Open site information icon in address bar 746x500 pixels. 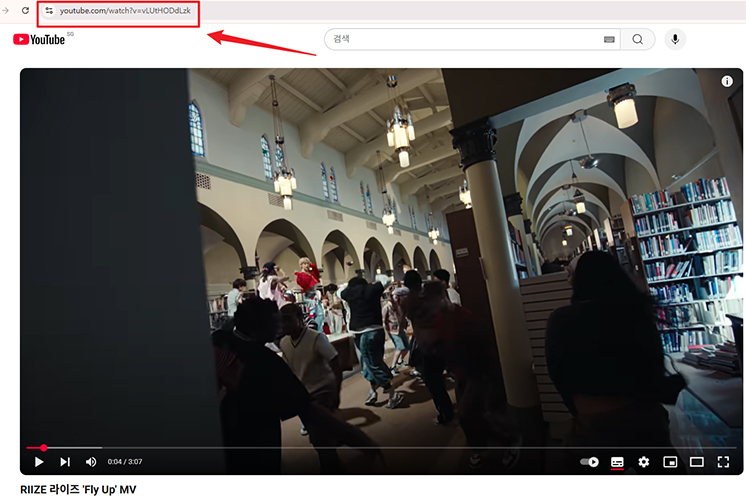pyautogui.click(x=49, y=10)
